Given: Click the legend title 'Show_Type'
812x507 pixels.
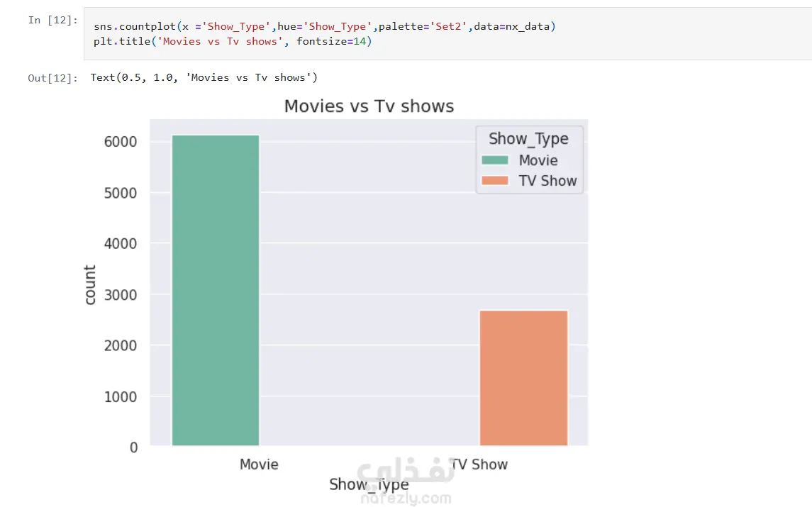Looking at the screenshot, I should click(x=528, y=138).
